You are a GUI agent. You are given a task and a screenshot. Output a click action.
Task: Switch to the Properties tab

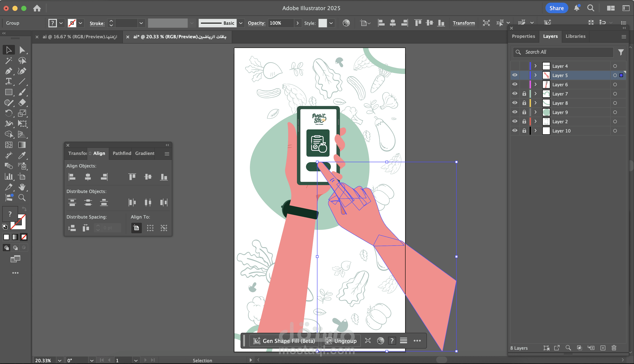point(523,36)
